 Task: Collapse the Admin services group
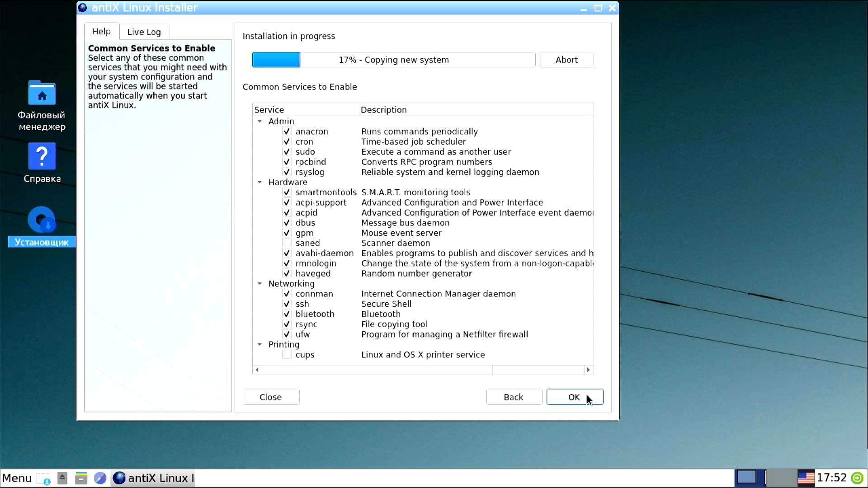(x=260, y=121)
